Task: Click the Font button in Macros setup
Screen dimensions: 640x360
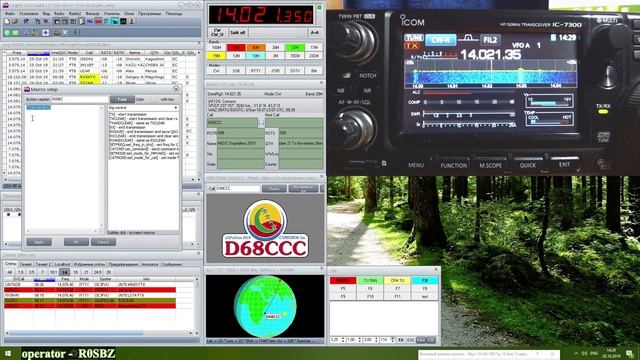Action: (x=122, y=99)
